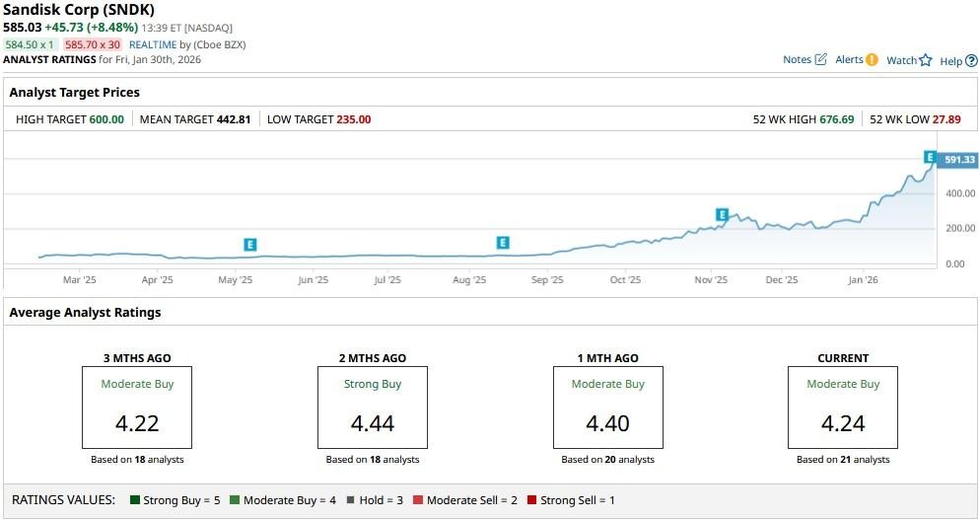Screen dimensions: 980x520
Task: Click the REALTIME link
Action: pos(153,44)
